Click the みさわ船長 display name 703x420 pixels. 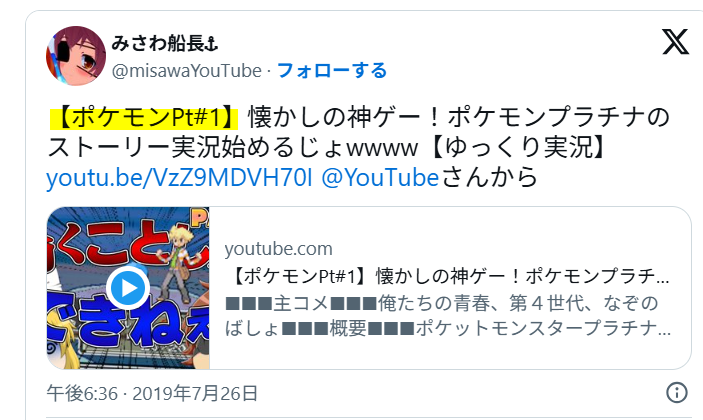coord(158,44)
